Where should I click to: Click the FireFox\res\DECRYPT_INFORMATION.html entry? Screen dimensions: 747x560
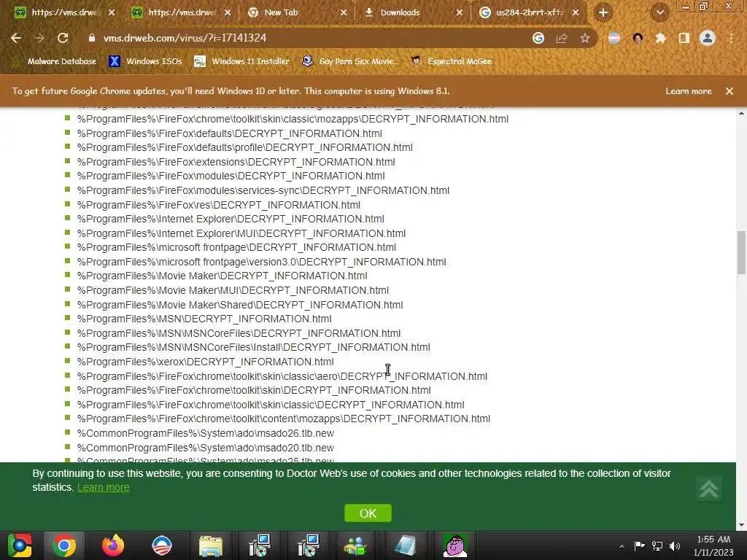coord(219,205)
